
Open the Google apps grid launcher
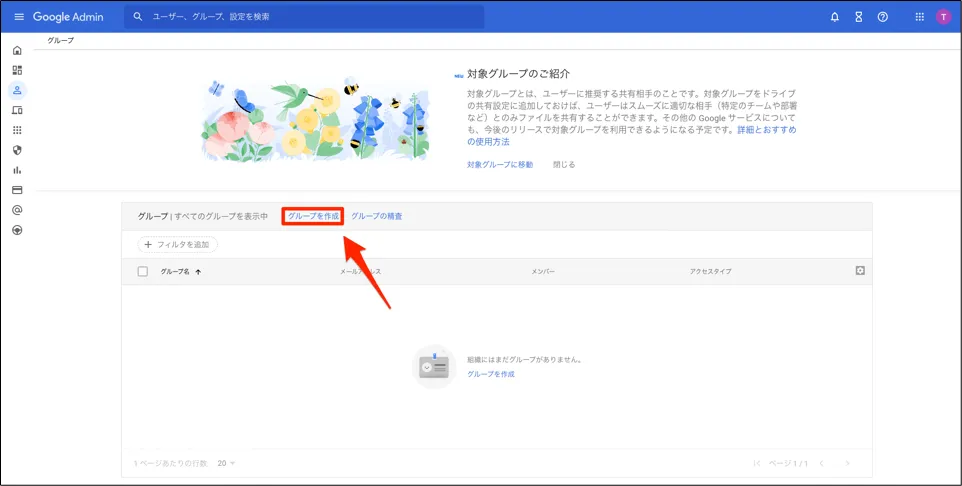click(920, 17)
